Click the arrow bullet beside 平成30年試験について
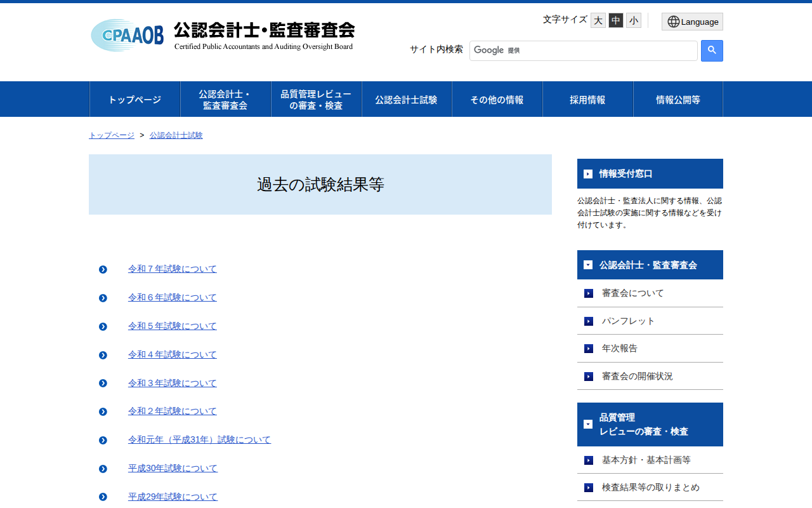 pos(103,469)
